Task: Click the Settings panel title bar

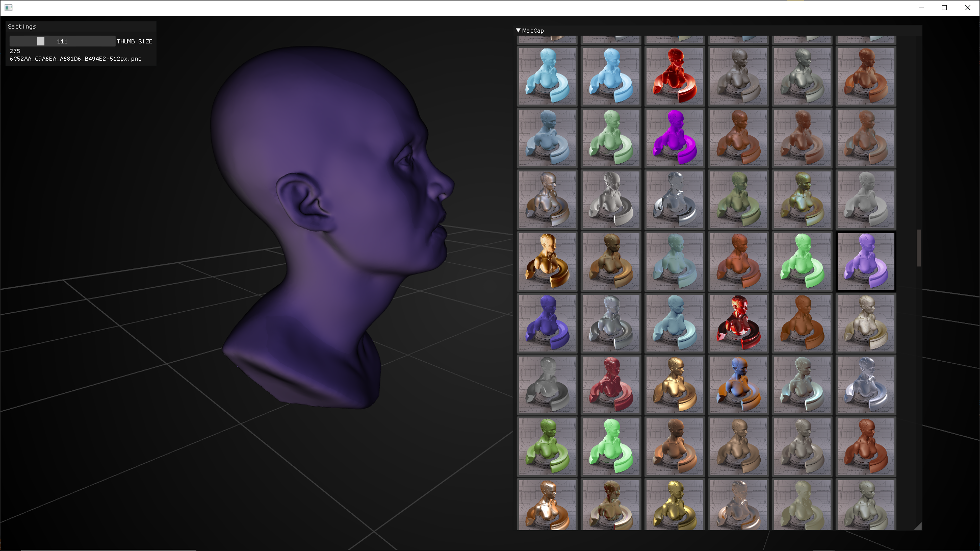Action: click(x=81, y=27)
